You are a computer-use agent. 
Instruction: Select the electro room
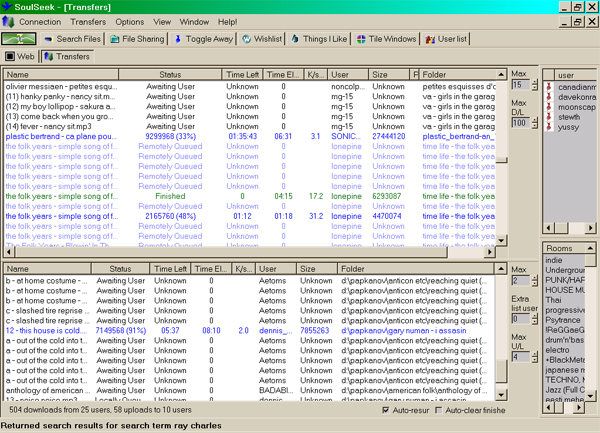(564, 350)
